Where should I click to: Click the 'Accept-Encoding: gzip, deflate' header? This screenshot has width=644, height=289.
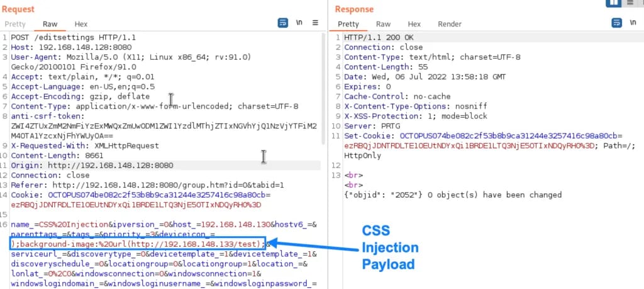(x=80, y=96)
